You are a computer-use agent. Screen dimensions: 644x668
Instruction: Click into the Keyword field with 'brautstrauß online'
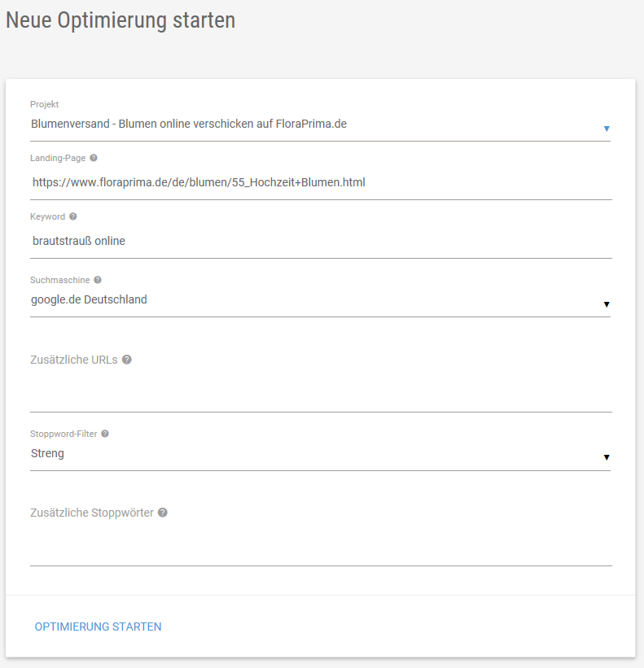pyautogui.click(x=321, y=242)
